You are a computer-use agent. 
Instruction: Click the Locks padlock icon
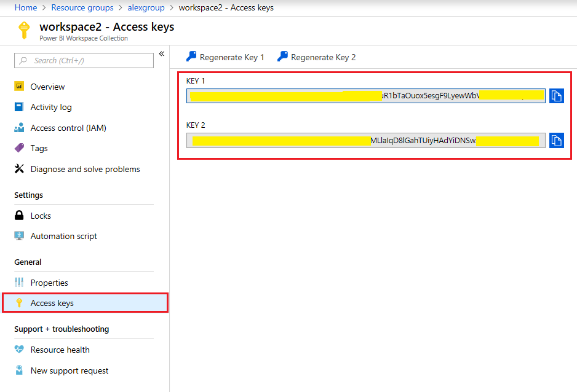point(18,215)
